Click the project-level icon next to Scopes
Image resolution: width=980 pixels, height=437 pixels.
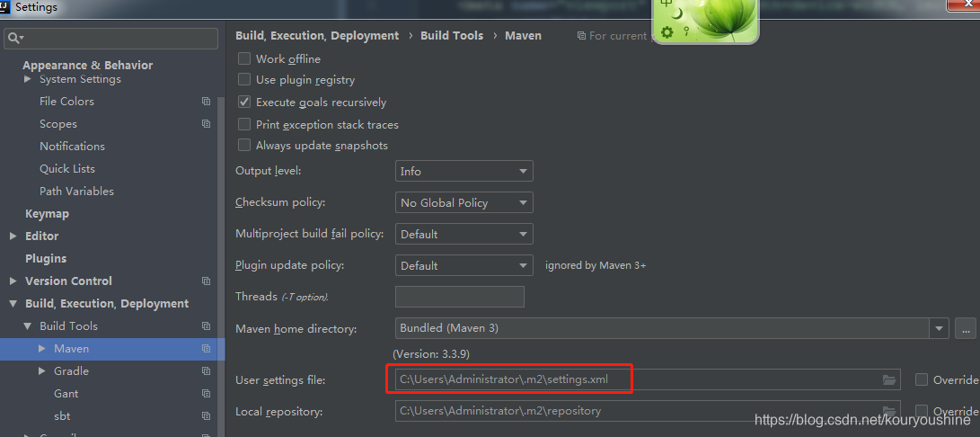[x=207, y=124]
